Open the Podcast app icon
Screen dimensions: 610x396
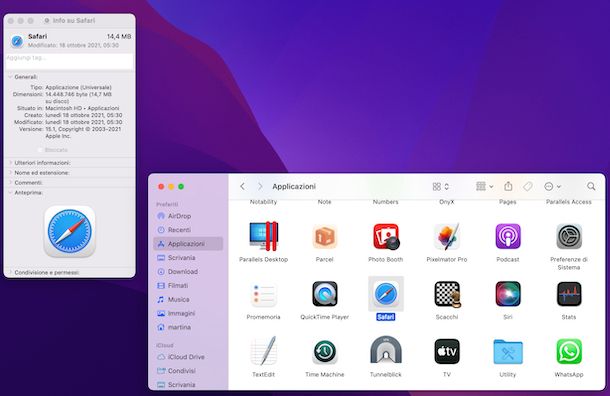[508, 236]
